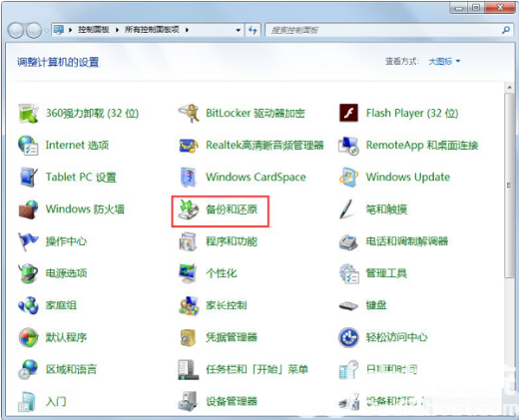Open the Internet 选项 globe icon
The image size is (519, 420).
pyautogui.click(x=28, y=146)
